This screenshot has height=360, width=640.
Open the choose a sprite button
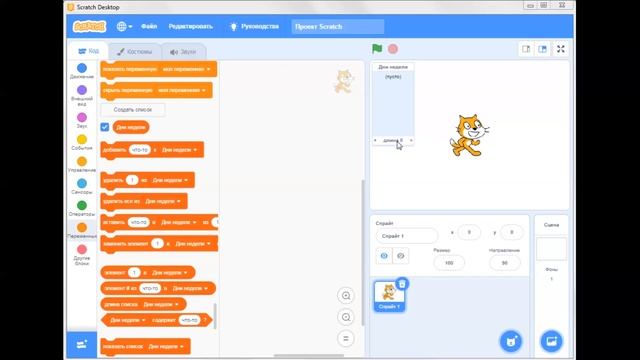click(511, 341)
